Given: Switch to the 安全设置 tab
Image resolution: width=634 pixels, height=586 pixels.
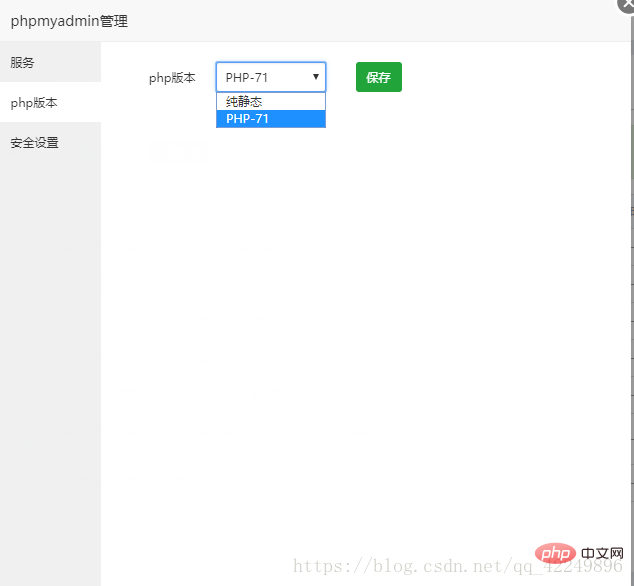Looking at the screenshot, I should pyautogui.click(x=50, y=142).
